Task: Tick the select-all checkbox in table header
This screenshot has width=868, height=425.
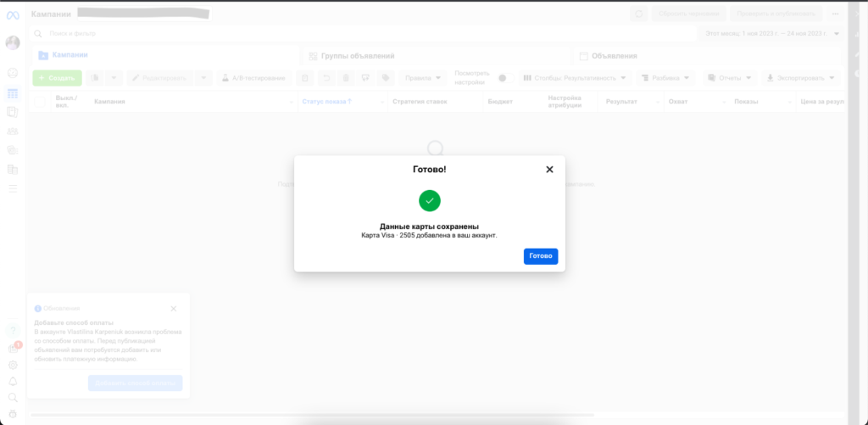Action: coord(40,102)
